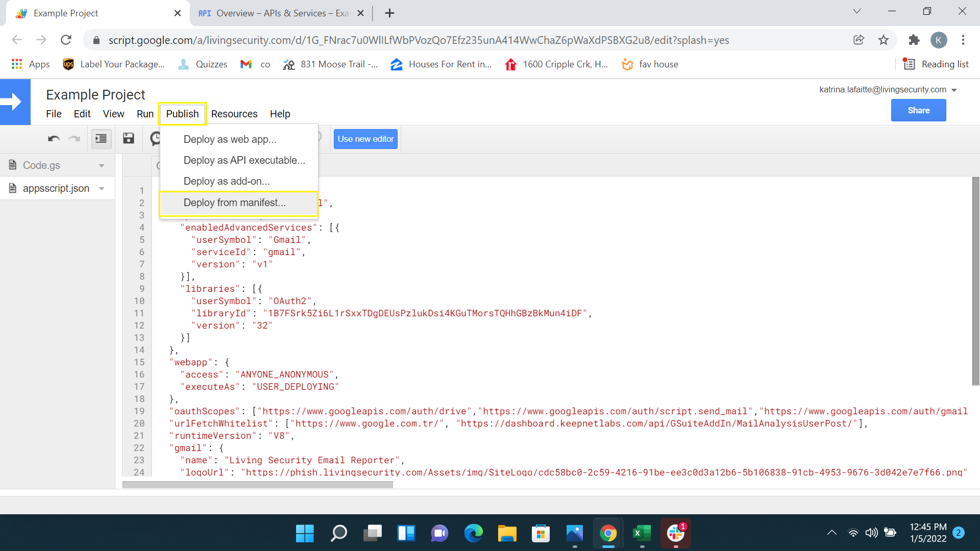Image resolution: width=980 pixels, height=551 pixels.
Task: Open the Resources menu
Action: tap(234, 114)
